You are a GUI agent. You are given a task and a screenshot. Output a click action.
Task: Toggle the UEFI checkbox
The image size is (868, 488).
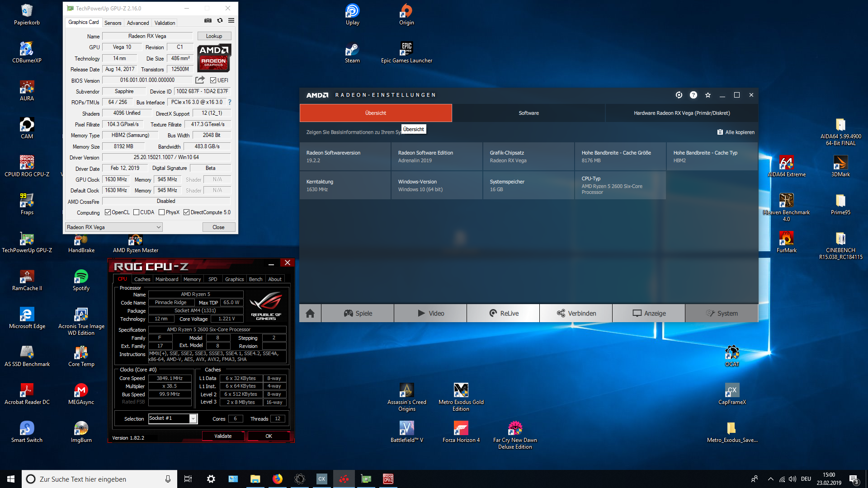pos(213,80)
